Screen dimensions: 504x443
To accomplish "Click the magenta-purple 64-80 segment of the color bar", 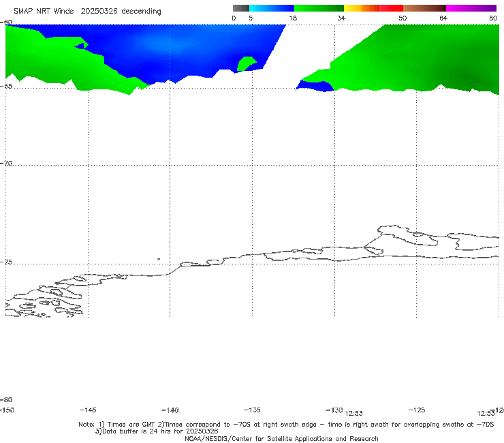I will [x=471, y=8].
